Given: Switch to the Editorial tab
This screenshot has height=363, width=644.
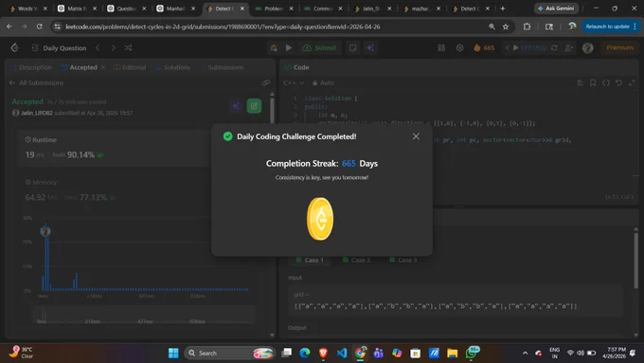Looking at the screenshot, I should click(x=130, y=67).
